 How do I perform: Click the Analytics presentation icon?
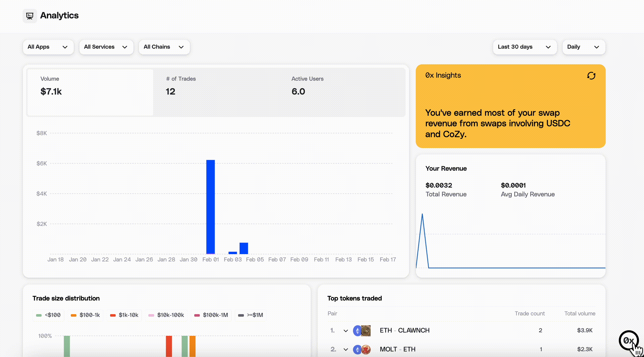click(30, 16)
